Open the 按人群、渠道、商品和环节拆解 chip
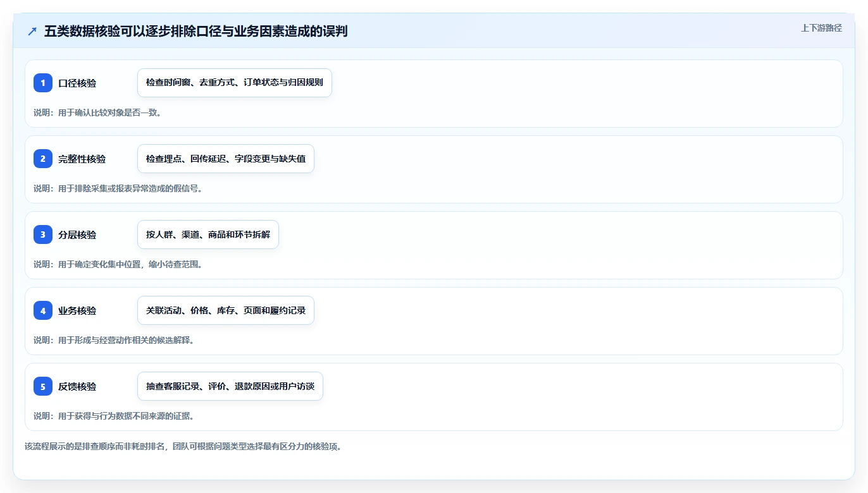This screenshot has height=493, width=868. [208, 234]
